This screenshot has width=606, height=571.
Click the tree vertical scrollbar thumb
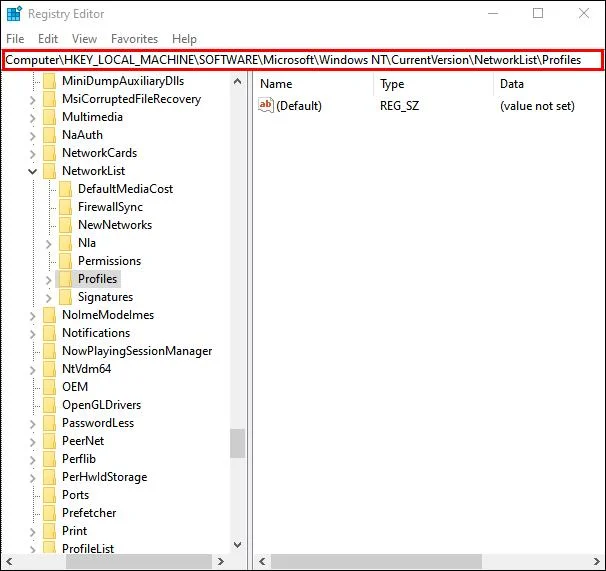pos(237,443)
